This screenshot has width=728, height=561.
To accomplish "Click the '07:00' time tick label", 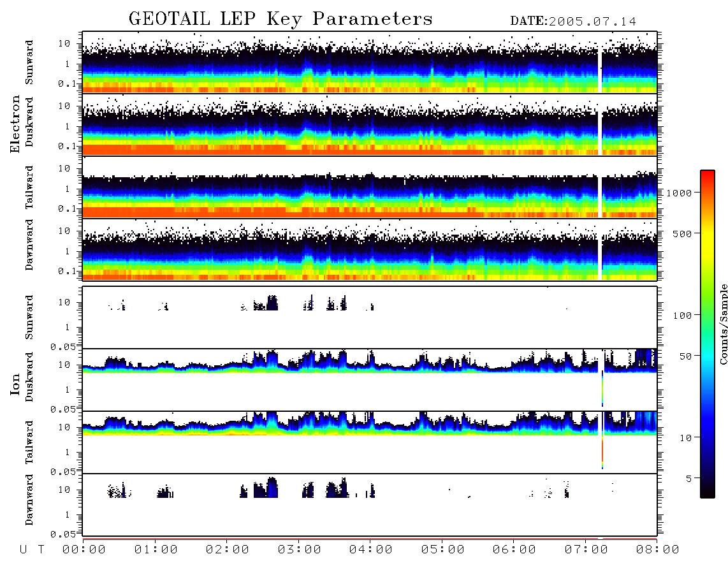I will pyautogui.click(x=586, y=550).
